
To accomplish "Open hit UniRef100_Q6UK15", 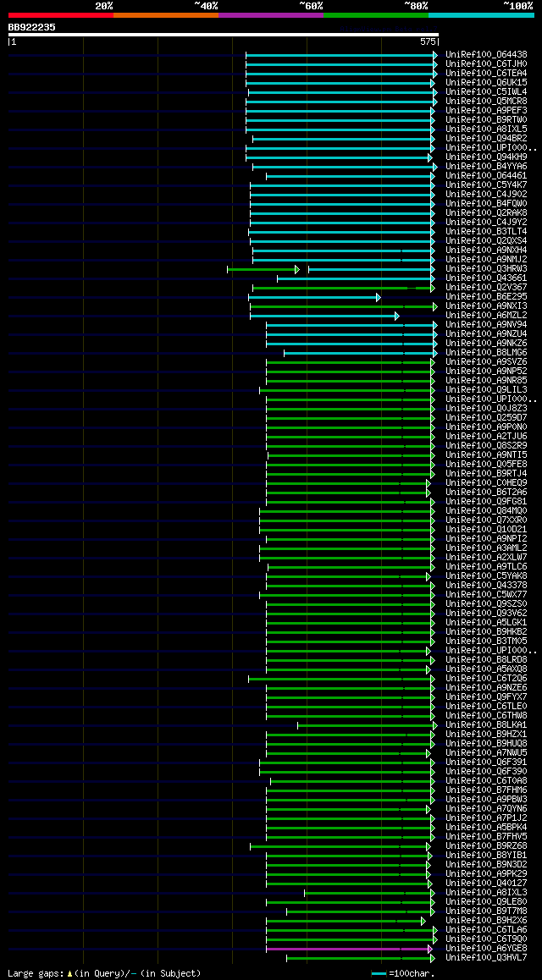I will [x=486, y=82].
